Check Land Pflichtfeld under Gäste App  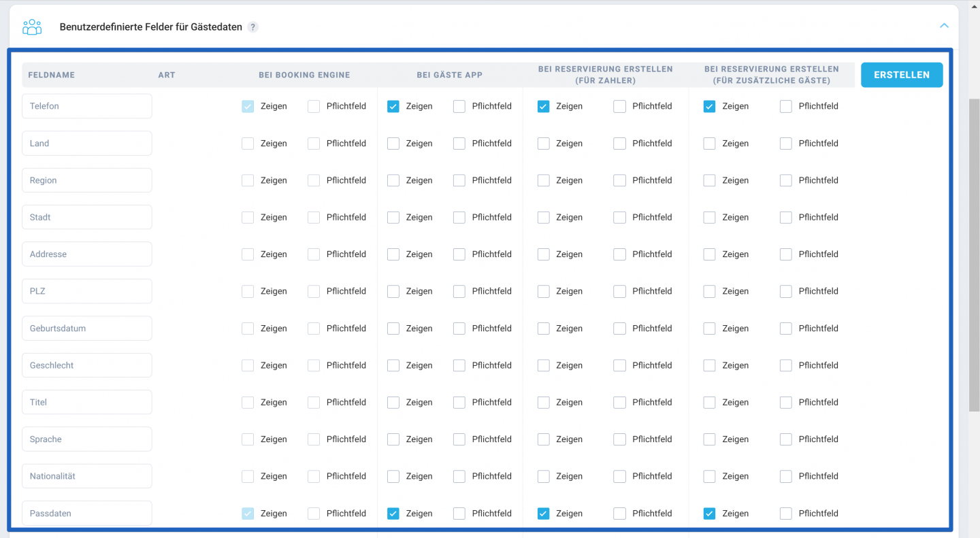459,144
